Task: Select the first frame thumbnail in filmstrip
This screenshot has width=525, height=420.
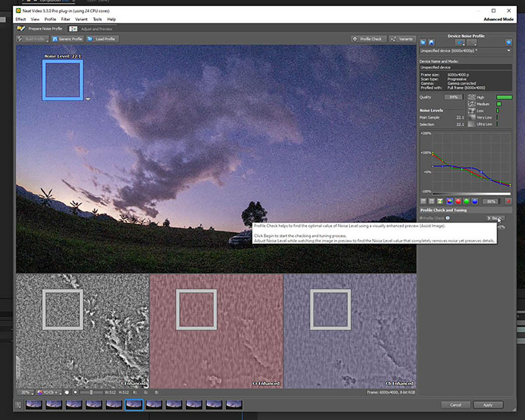Action: (x=34, y=405)
